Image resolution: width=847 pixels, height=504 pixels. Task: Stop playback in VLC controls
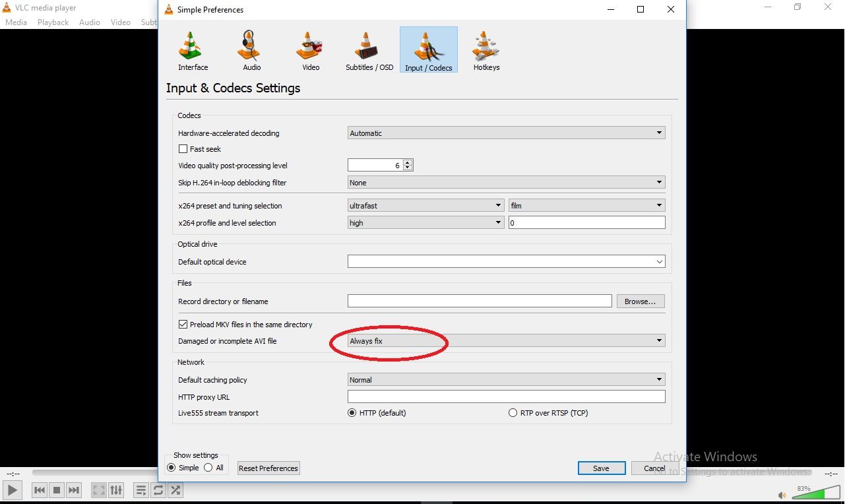click(57, 490)
